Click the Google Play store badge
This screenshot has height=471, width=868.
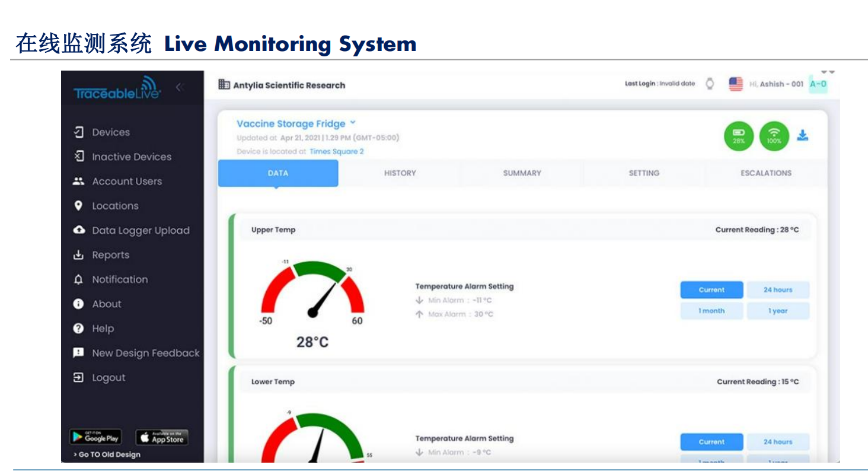tap(95, 438)
